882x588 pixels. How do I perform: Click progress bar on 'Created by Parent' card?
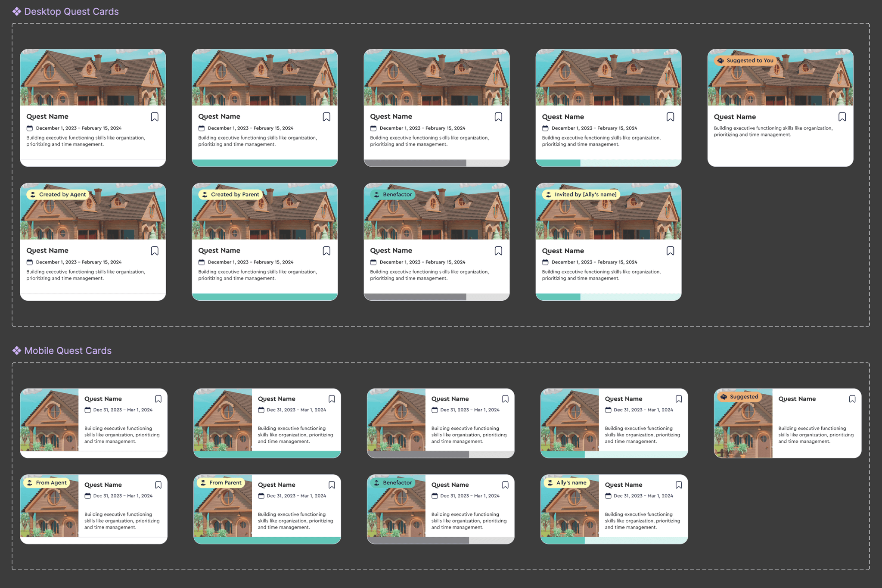(x=264, y=297)
